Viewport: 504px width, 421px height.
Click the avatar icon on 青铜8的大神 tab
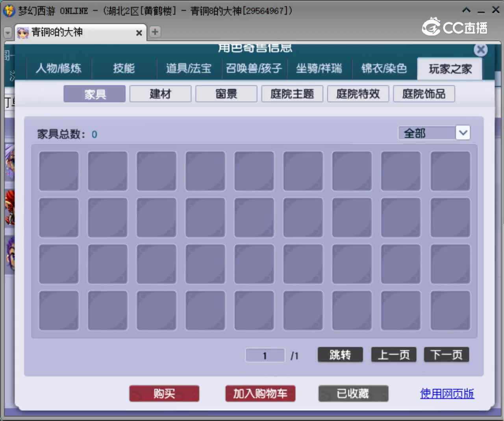click(23, 33)
